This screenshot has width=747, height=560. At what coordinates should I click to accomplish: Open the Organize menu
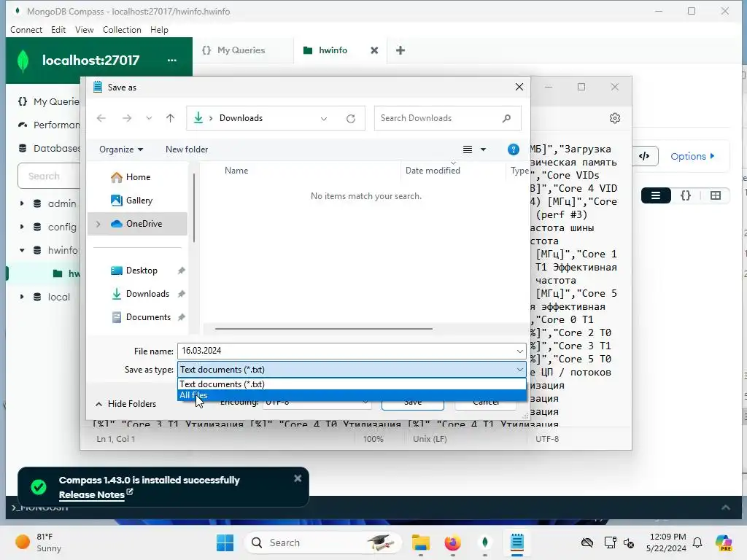click(x=121, y=149)
